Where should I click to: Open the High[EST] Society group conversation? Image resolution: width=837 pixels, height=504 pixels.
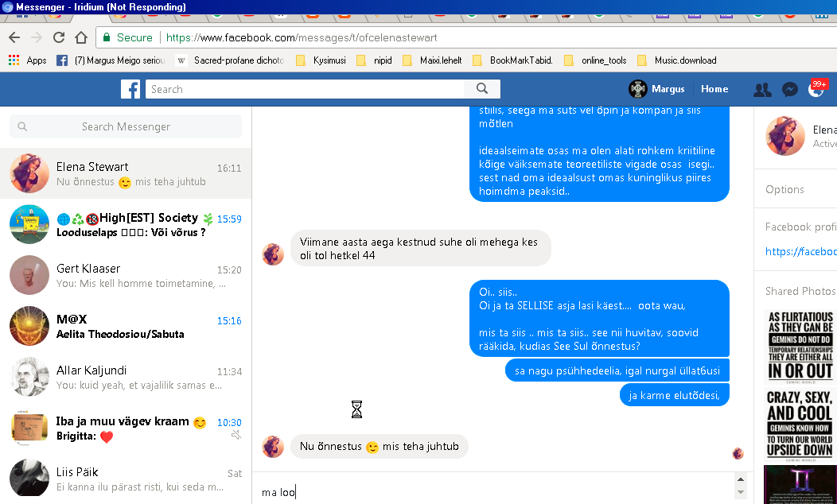pos(126,224)
